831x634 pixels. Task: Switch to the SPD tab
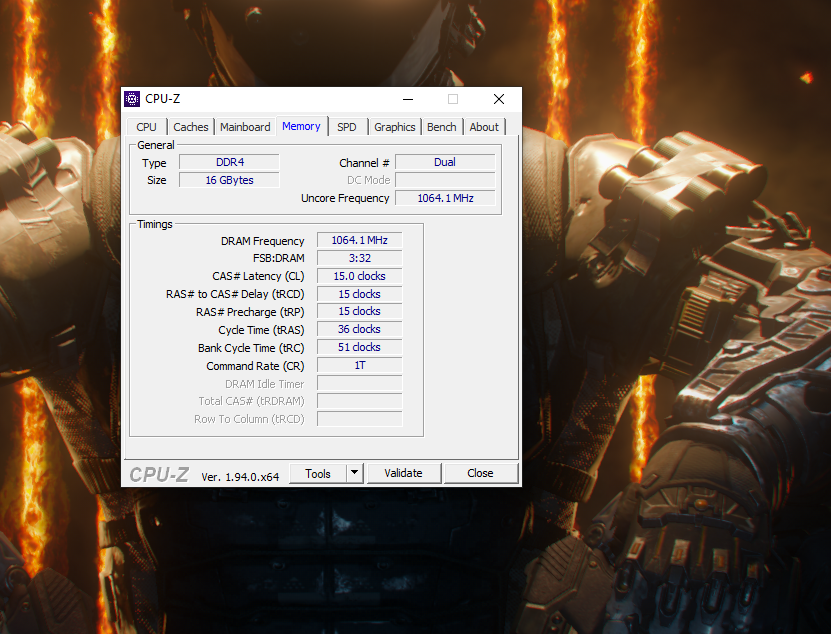tap(347, 127)
